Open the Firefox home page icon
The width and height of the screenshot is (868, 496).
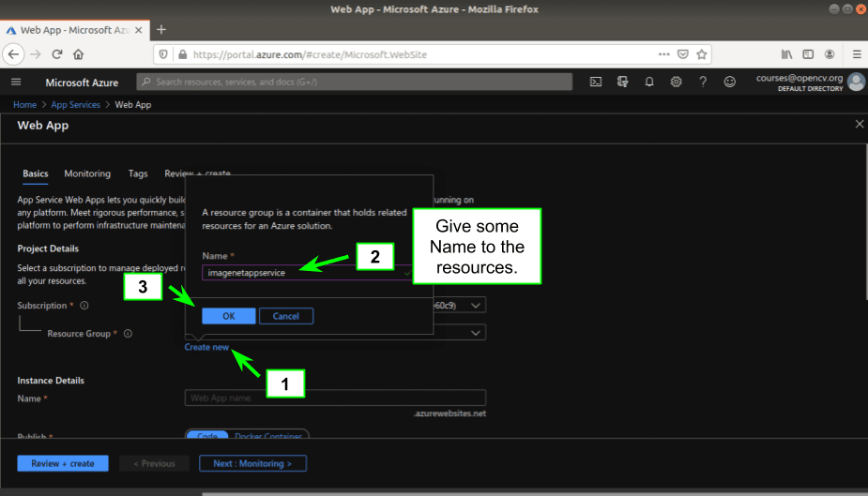(78, 54)
